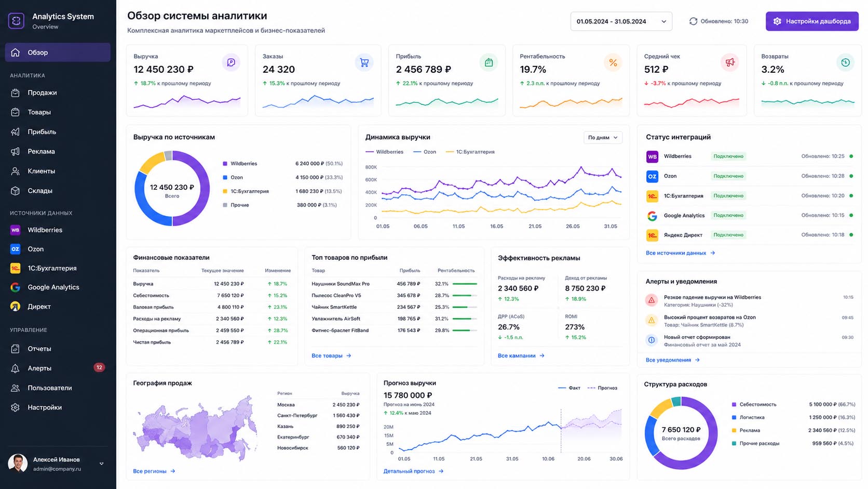Click the Структура расходов donut chart center
Viewport: 868px width, 489px height.
[x=681, y=433]
